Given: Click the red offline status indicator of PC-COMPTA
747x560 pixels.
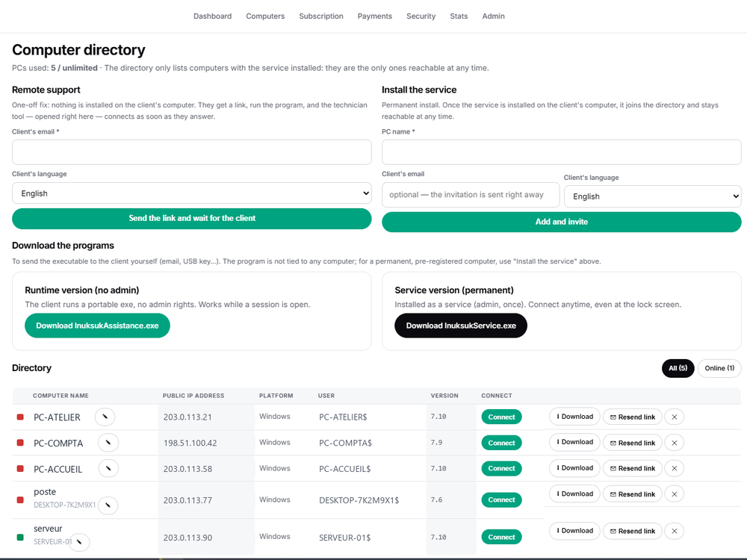Looking at the screenshot, I should click(20, 442).
